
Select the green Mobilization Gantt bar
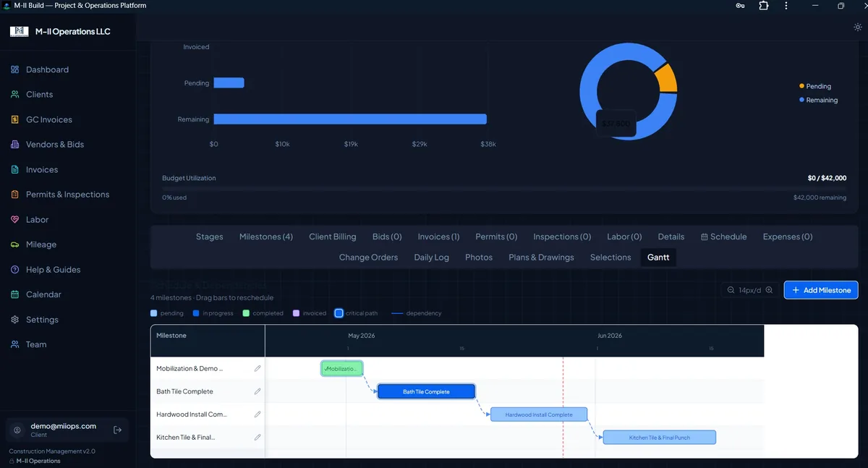pos(342,369)
